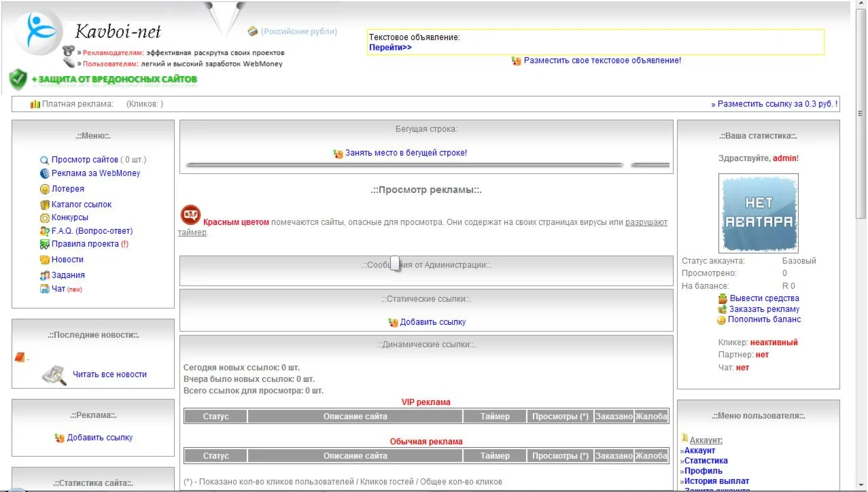Click Добавить ссылку in the Реклама block
868x492 pixels.
point(100,438)
